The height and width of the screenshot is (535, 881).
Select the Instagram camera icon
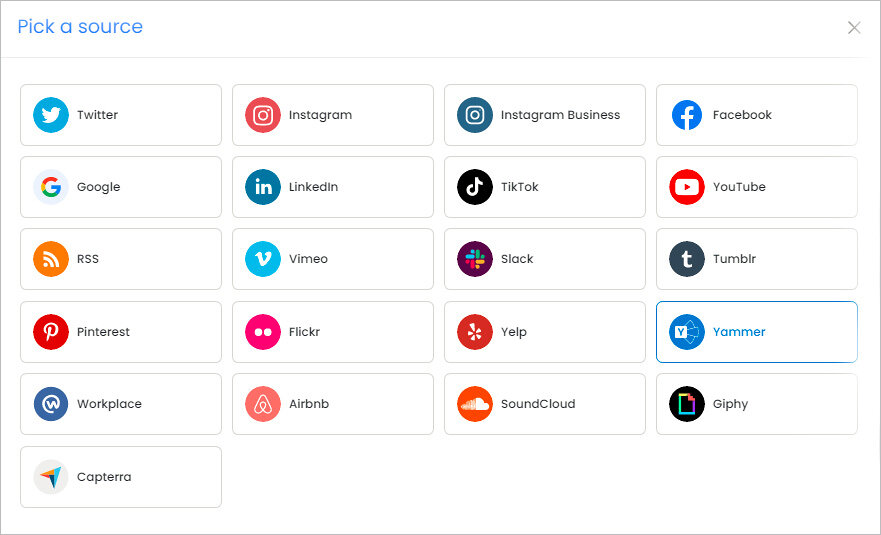[x=263, y=115]
